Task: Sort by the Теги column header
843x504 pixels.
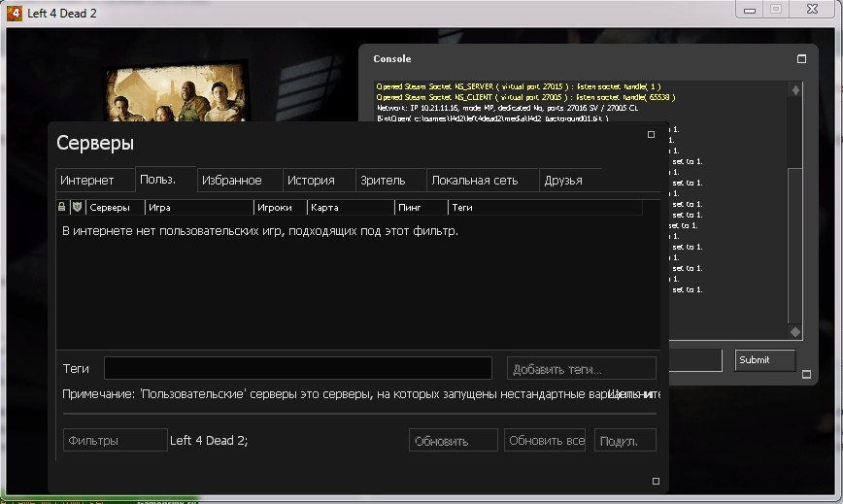Action: [545, 207]
